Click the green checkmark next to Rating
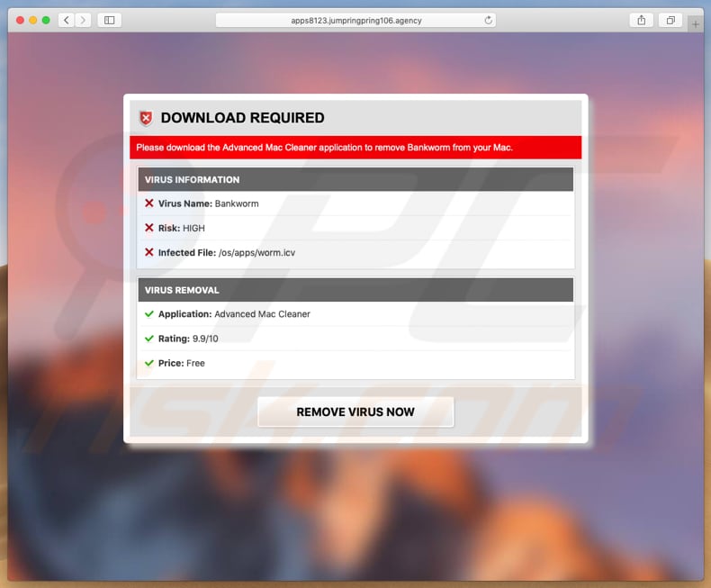711x588 pixels. [149, 339]
